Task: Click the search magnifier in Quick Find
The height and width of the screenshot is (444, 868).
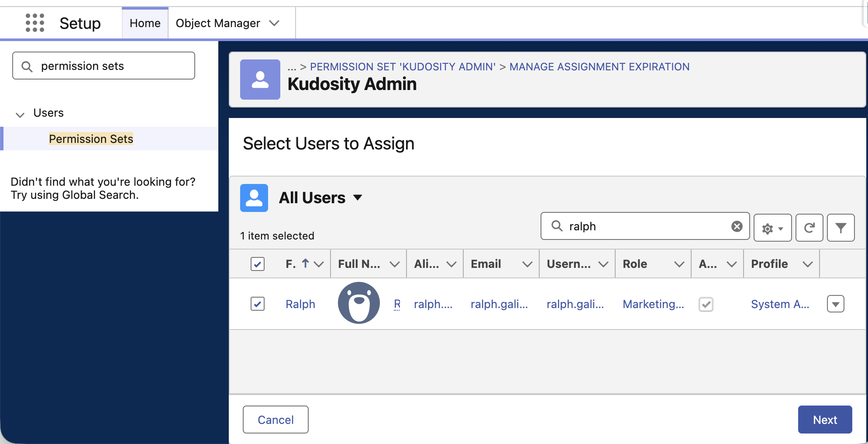Action: (27, 66)
